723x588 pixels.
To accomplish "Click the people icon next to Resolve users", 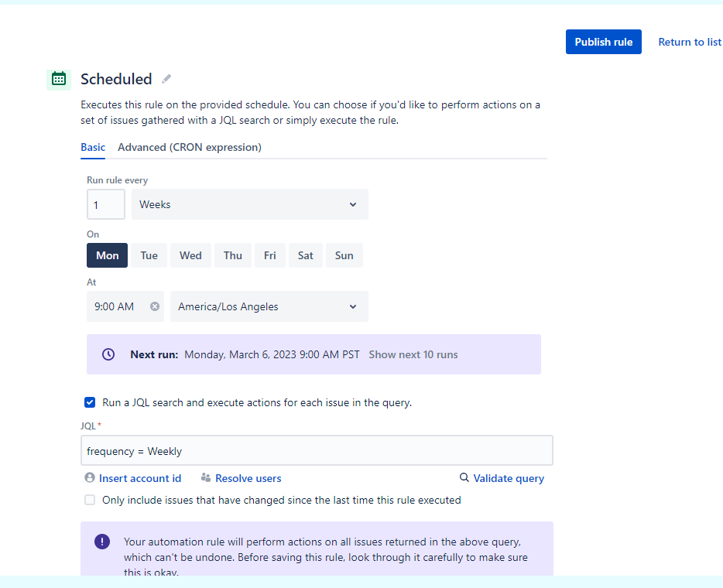I will click(x=206, y=478).
